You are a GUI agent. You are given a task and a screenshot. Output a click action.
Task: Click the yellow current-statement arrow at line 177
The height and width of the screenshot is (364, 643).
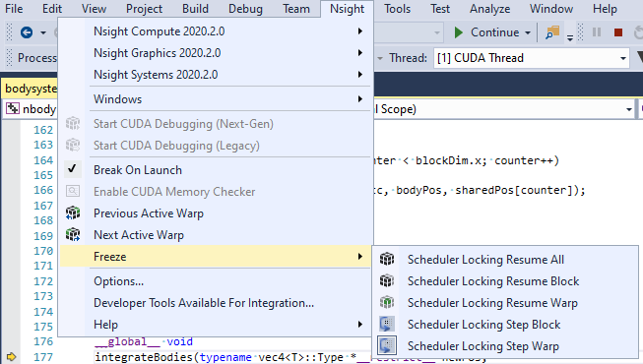12,357
